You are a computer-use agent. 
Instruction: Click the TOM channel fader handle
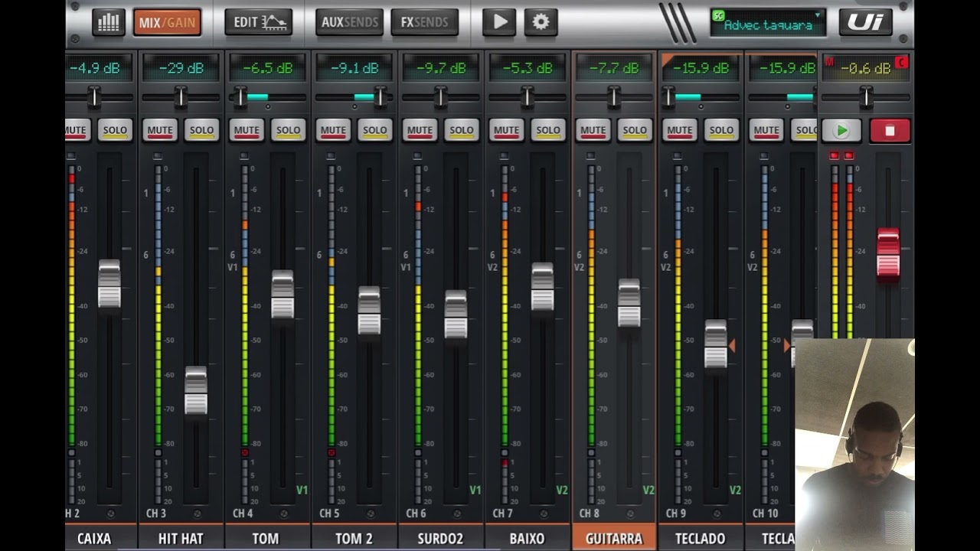(283, 295)
